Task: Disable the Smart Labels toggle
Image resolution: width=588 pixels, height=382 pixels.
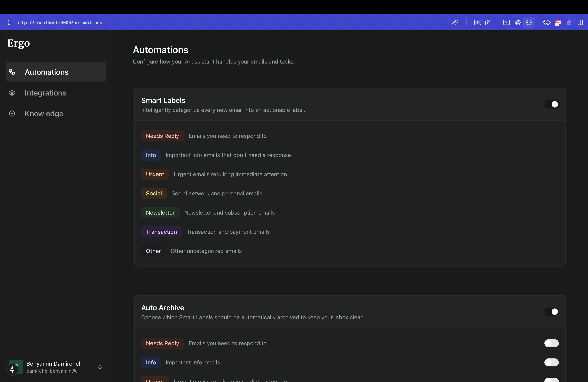Action: 551,104
